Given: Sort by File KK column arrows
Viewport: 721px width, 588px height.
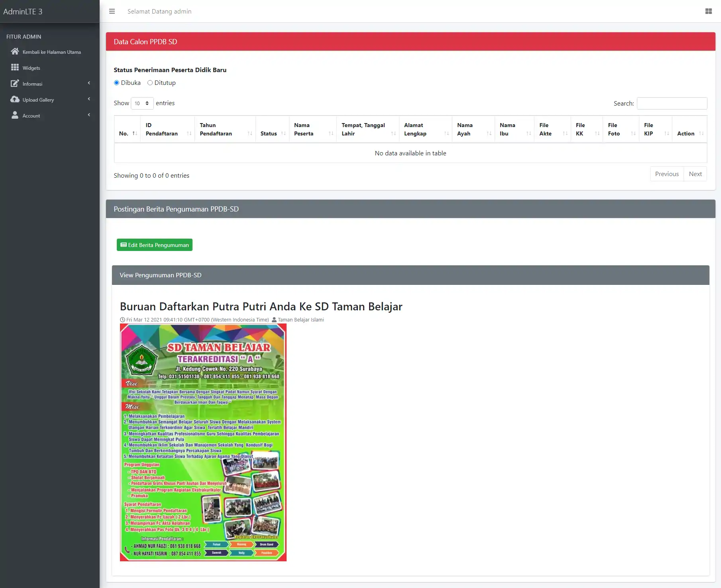Looking at the screenshot, I should tap(597, 133).
